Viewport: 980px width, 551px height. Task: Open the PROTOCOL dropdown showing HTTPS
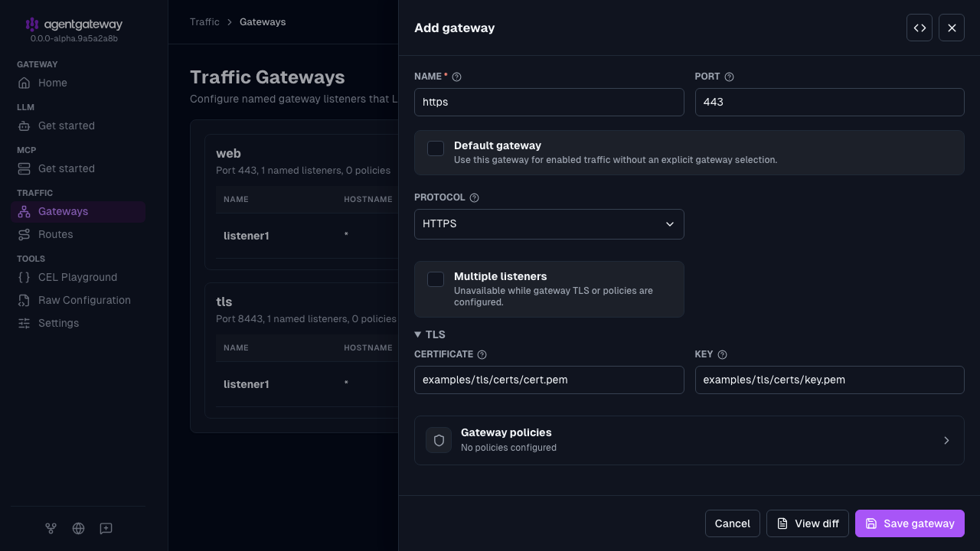(x=549, y=224)
